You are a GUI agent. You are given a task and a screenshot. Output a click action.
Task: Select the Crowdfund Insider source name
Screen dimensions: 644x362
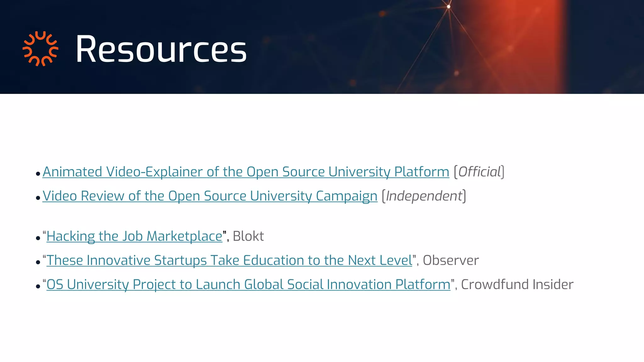click(517, 285)
